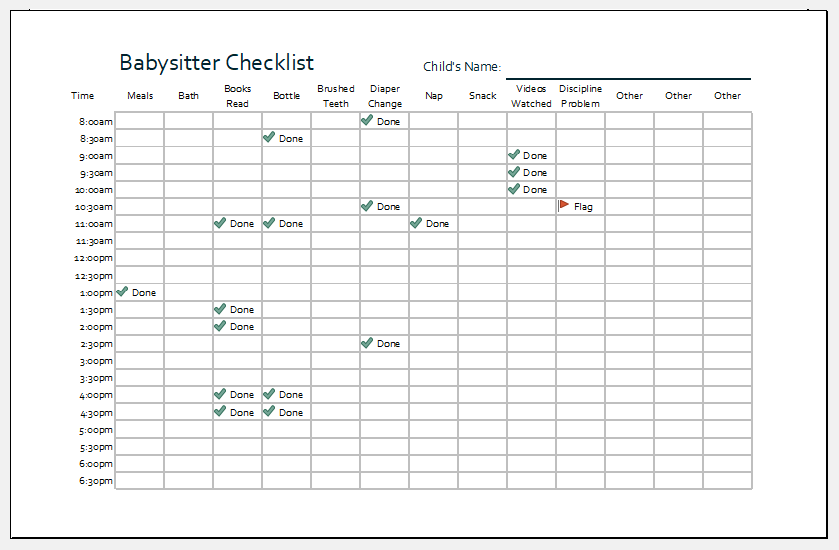Select the empty Snack cell at 3:00pm

click(x=483, y=361)
